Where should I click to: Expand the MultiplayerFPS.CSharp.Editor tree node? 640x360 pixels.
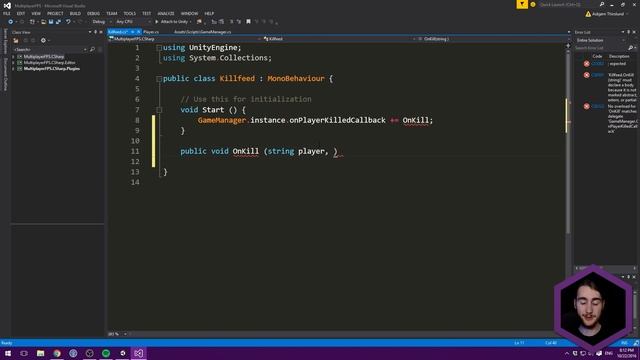pyautogui.click(x=13, y=63)
